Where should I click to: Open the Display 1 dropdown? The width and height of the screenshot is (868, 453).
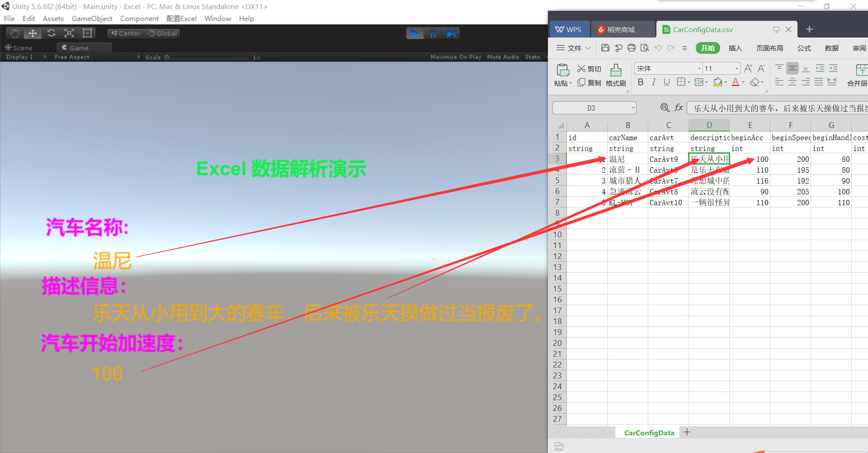26,57
